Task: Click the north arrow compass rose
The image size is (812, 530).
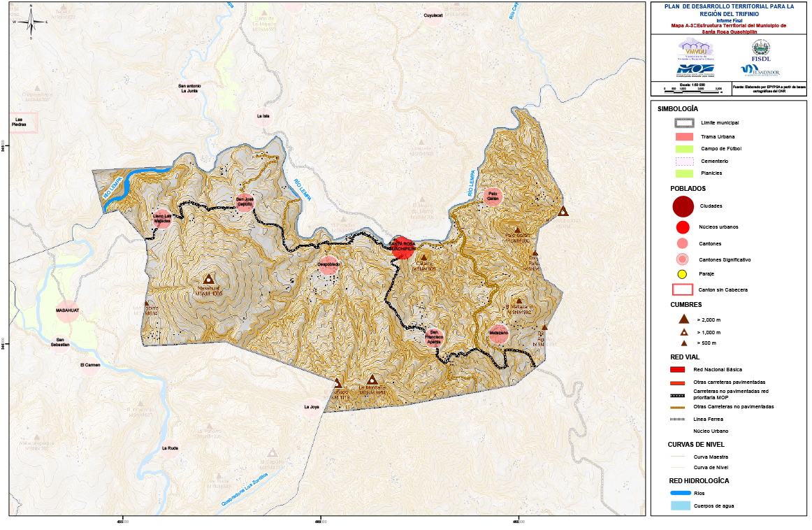Action: pyautogui.click(x=31, y=21)
